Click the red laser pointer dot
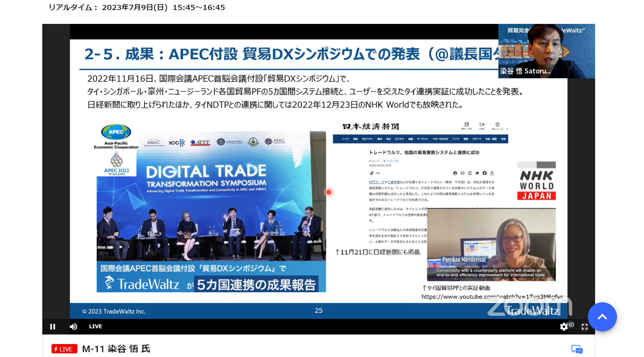 [329, 192]
